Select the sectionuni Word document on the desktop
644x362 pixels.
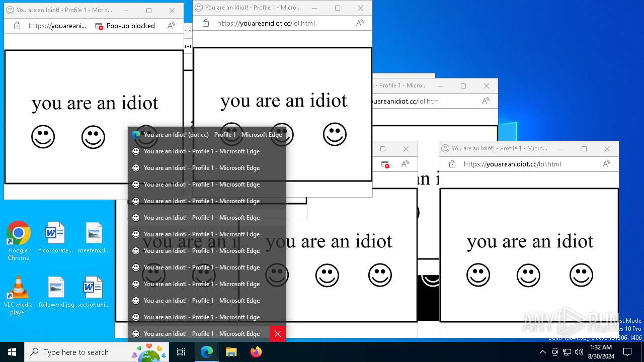click(94, 292)
